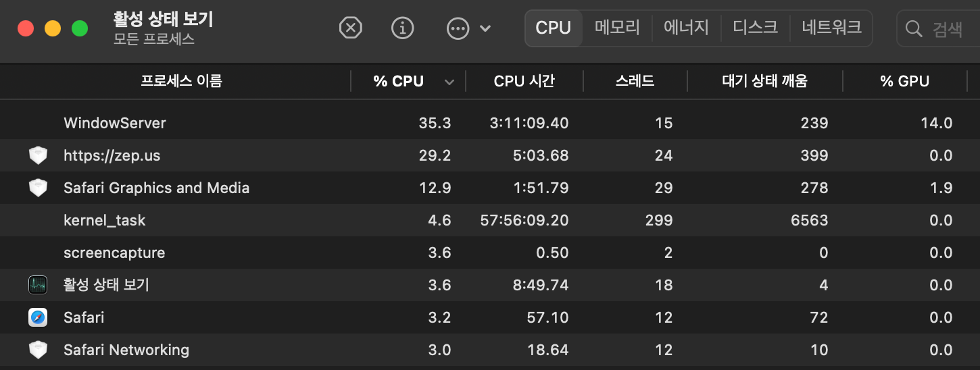This screenshot has height=370, width=980.
Task: Switch to the CPU tab
Action: (x=554, y=28)
